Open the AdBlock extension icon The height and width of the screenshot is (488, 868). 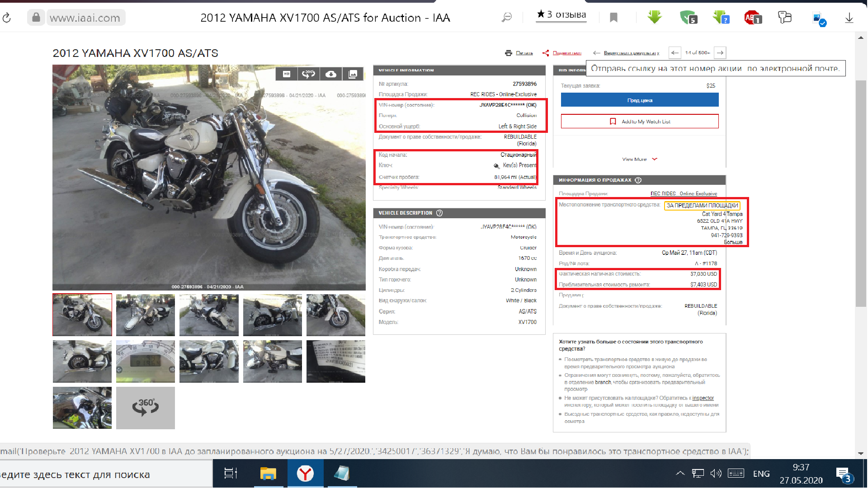point(753,17)
